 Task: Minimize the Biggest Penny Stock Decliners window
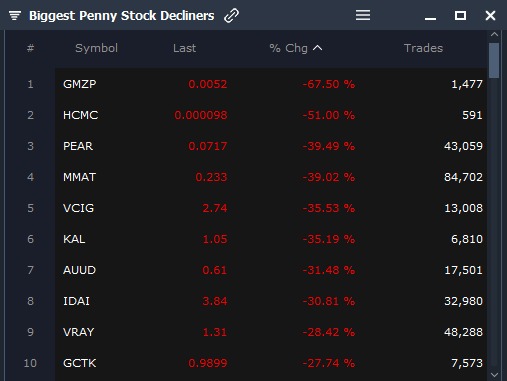click(x=430, y=19)
